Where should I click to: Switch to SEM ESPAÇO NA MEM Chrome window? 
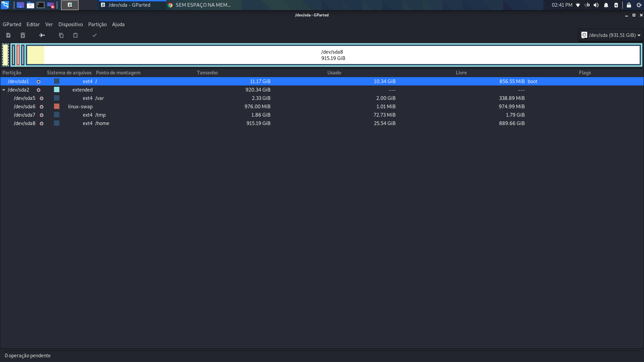pyautogui.click(x=200, y=5)
